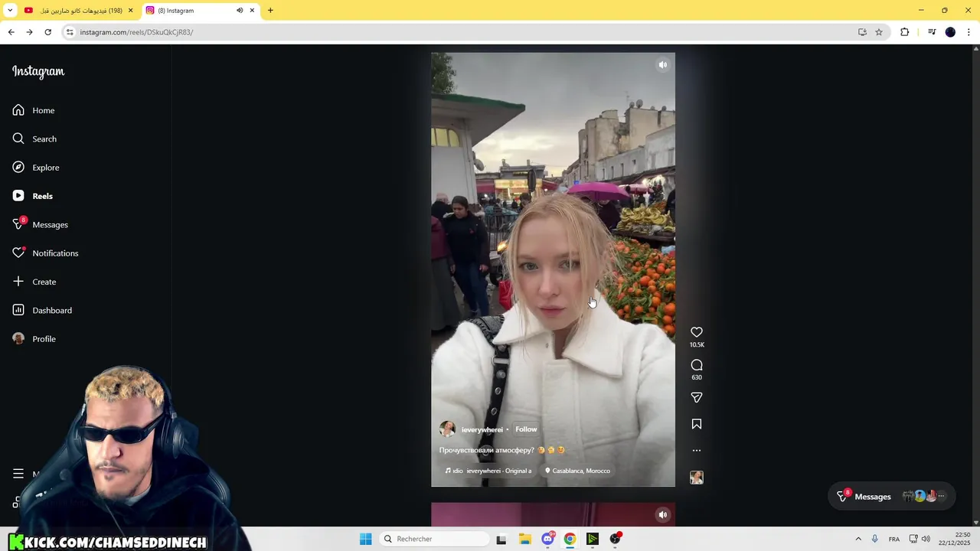Close the Instagram browser tab
This screenshot has width=980, height=551.
point(252,11)
